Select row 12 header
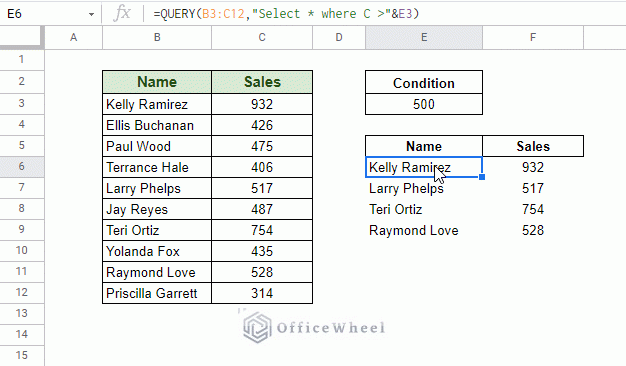The height and width of the screenshot is (366, 626). click(22, 293)
